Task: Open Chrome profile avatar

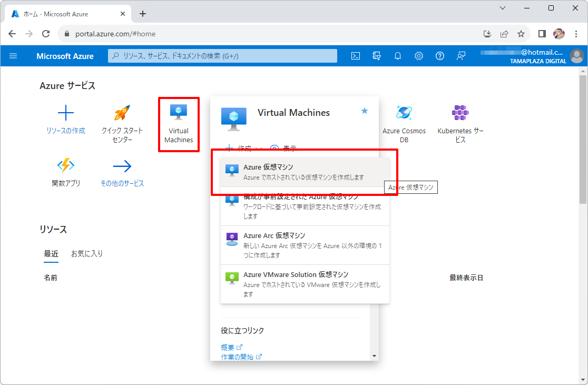Action: 558,34
